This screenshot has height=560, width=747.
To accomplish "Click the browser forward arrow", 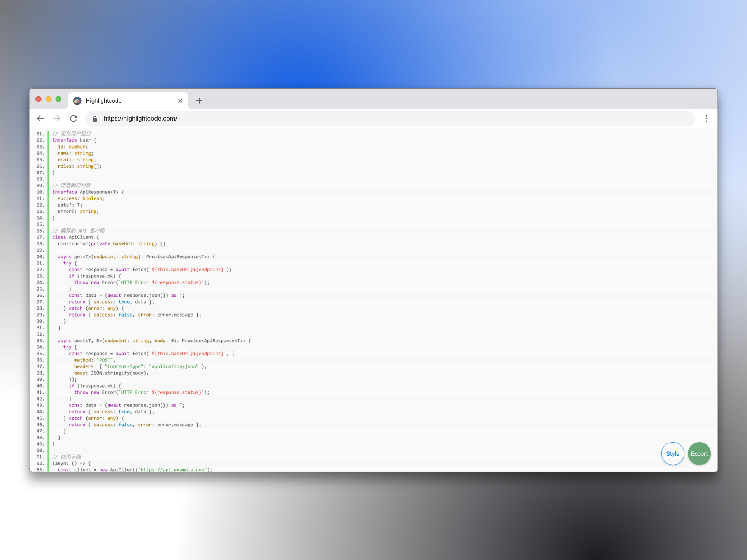I will click(57, 119).
